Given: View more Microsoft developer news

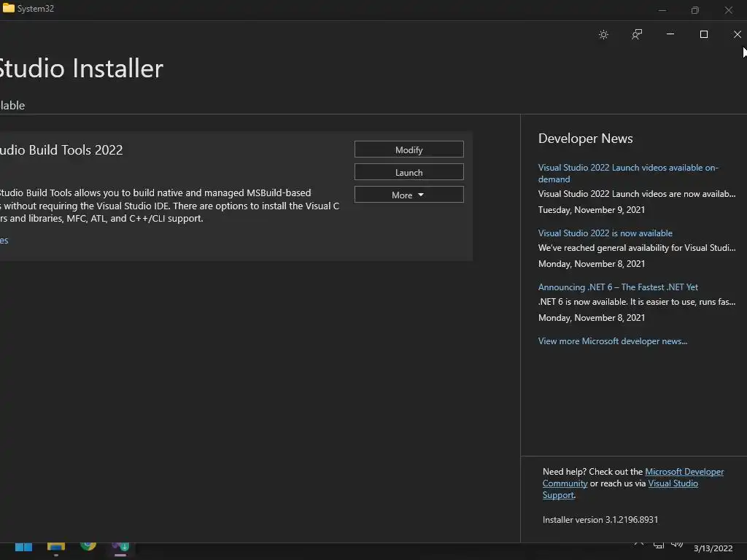Looking at the screenshot, I should coord(613,341).
